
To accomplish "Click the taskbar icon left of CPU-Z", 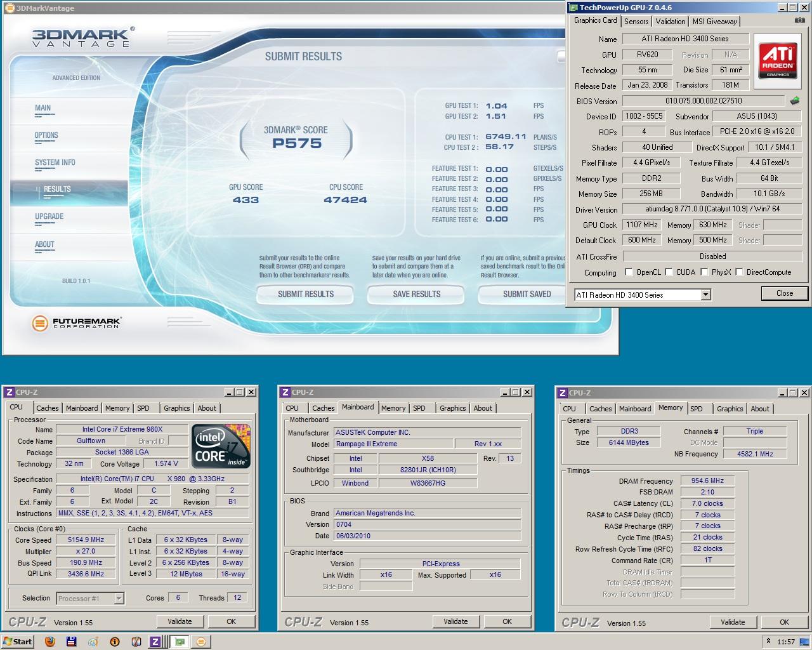I will click(x=136, y=641).
